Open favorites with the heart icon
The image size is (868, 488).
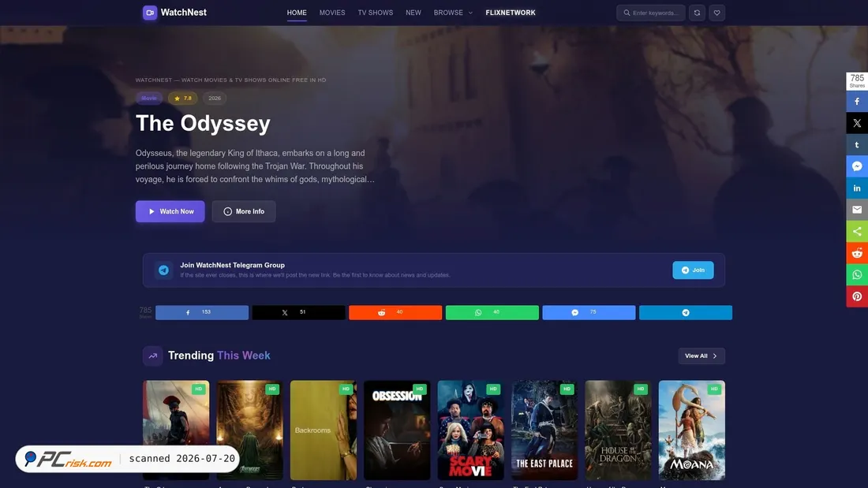click(716, 13)
